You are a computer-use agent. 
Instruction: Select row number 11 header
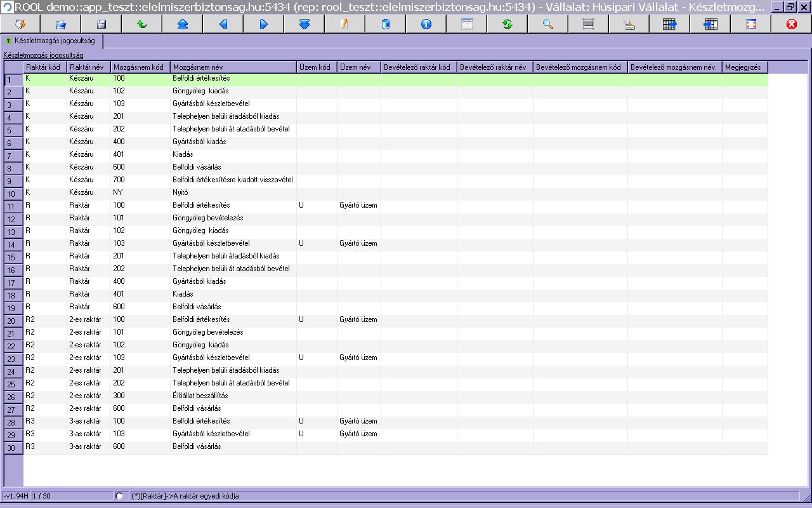coord(13,207)
